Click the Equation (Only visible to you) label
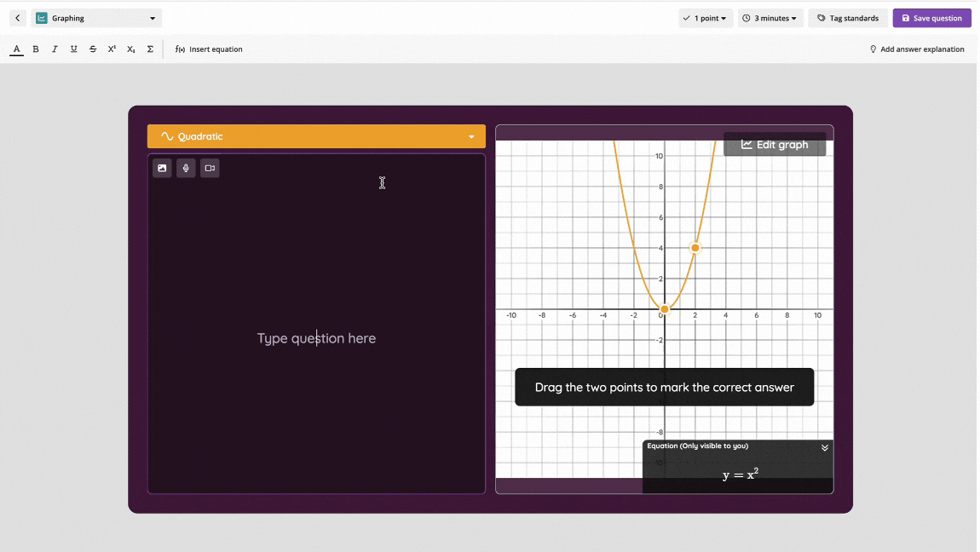 [697, 446]
